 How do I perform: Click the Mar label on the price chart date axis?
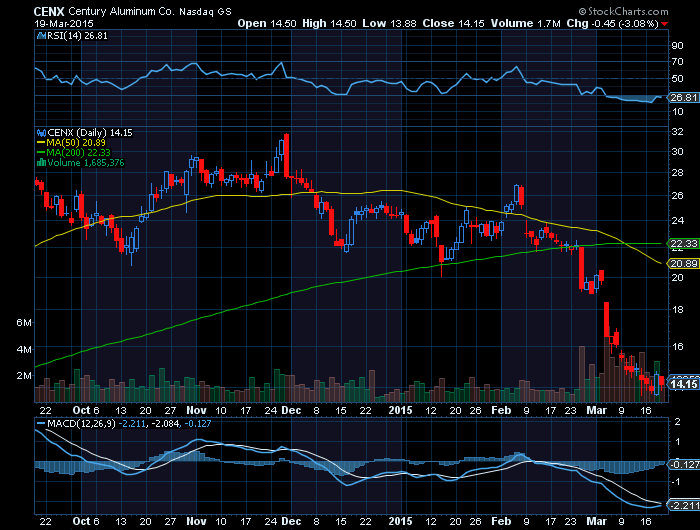(596, 410)
